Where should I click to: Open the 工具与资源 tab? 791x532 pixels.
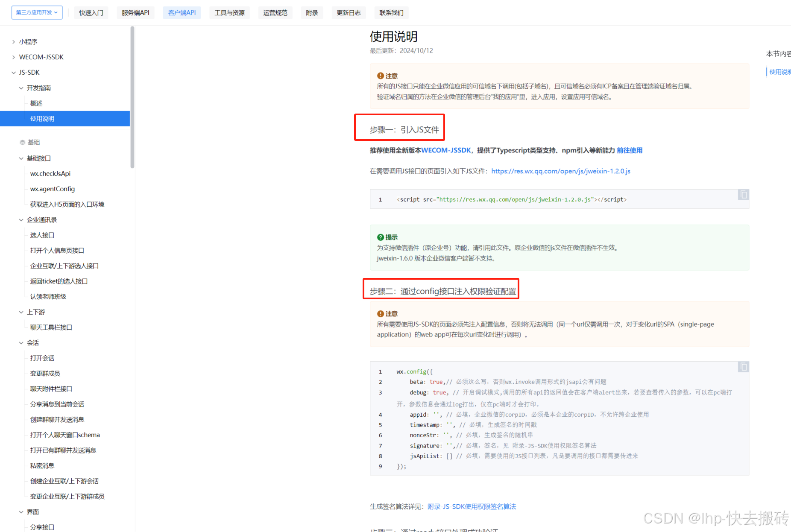click(x=229, y=13)
